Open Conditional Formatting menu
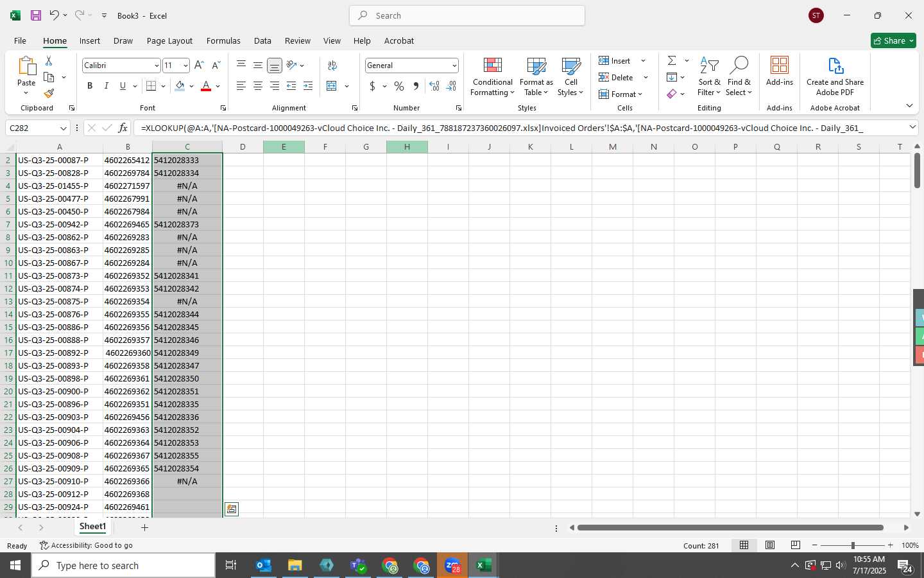This screenshot has height=578, width=924. [x=492, y=77]
